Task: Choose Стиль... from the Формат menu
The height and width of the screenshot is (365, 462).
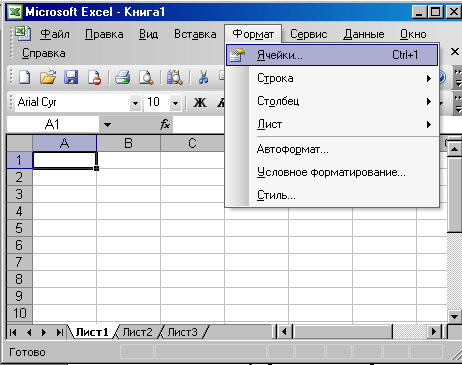Action: click(332, 195)
